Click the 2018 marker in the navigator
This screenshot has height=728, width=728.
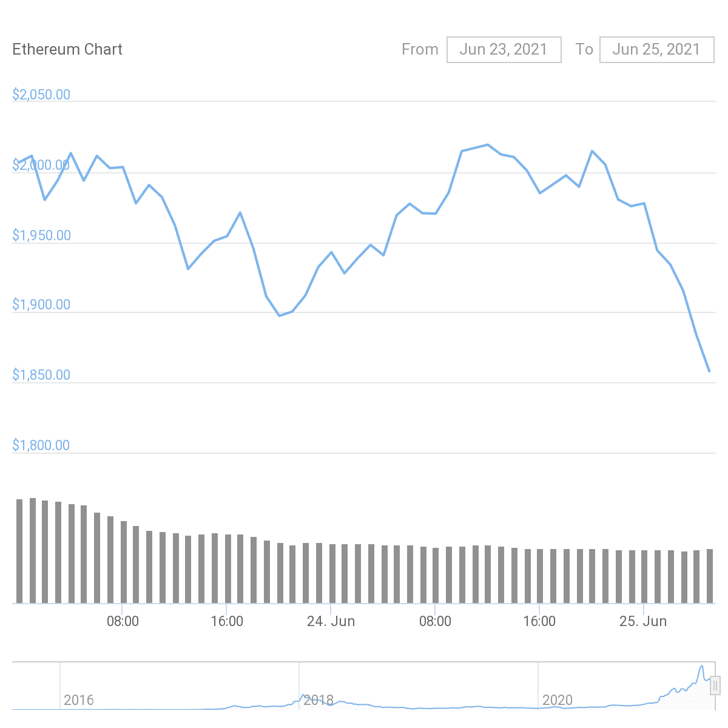pos(318,700)
